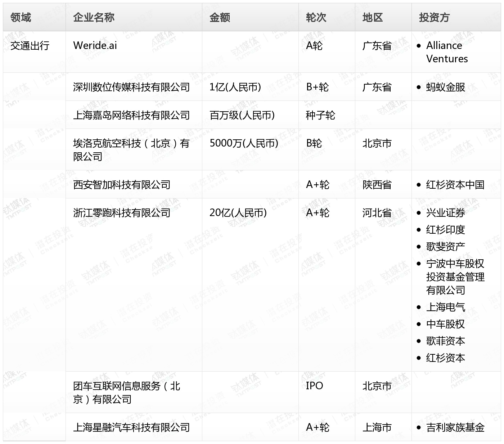The height and width of the screenshot is (444, 504).
Task: Click A+轮 in the 西安智加 row
Action: (318, 185)
